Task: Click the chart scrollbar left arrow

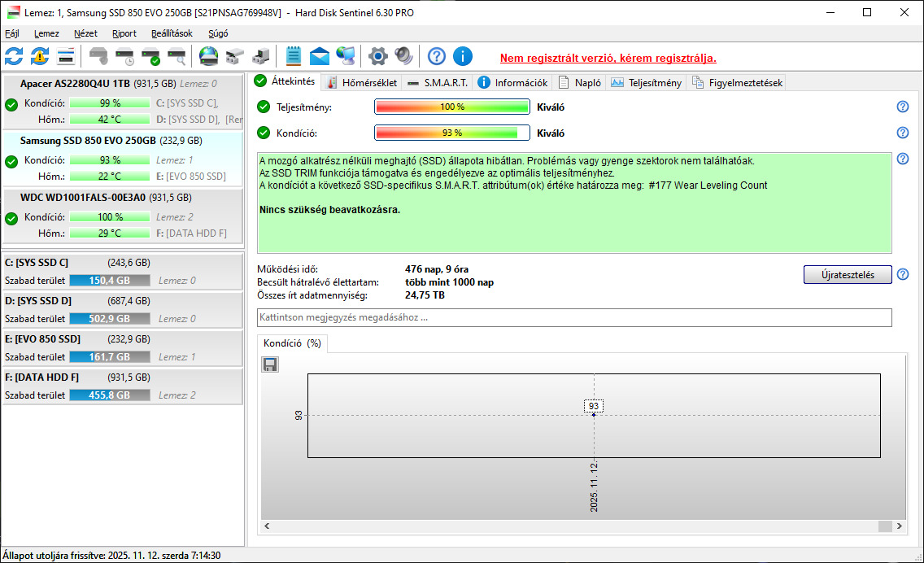Action: [267, 526]
